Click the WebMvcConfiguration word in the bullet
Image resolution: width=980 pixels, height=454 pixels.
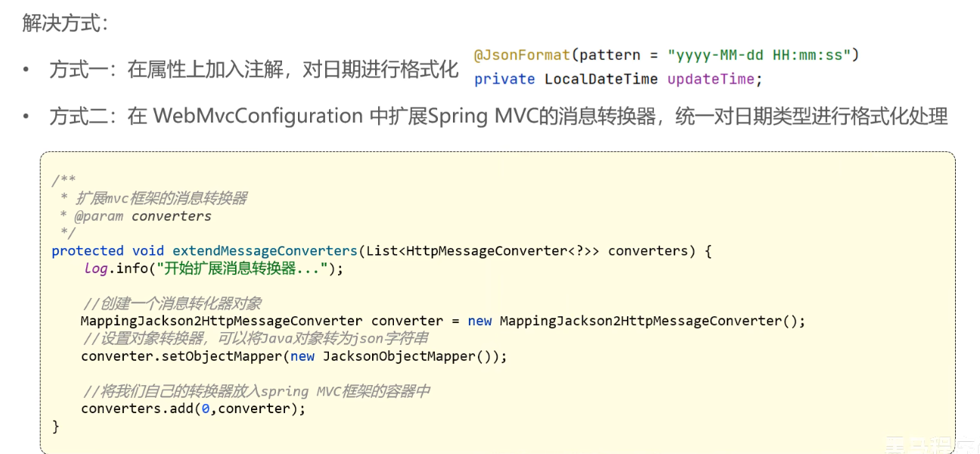(x=259, y=117)
